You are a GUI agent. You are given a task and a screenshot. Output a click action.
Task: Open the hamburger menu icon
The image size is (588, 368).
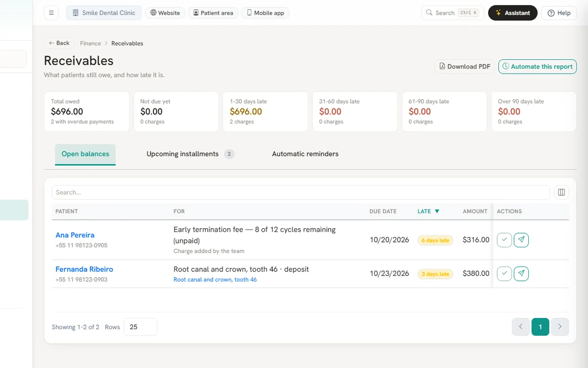click(x=51, y=13)
